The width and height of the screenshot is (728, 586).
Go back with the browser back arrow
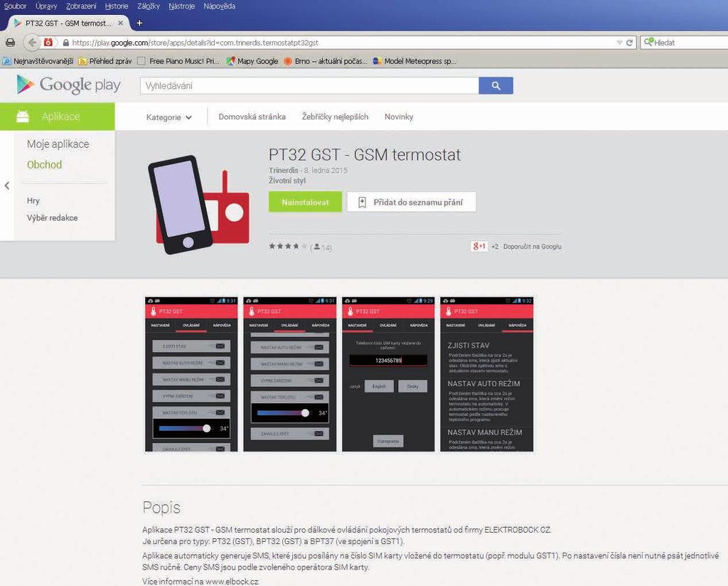(x=31, y=43)
